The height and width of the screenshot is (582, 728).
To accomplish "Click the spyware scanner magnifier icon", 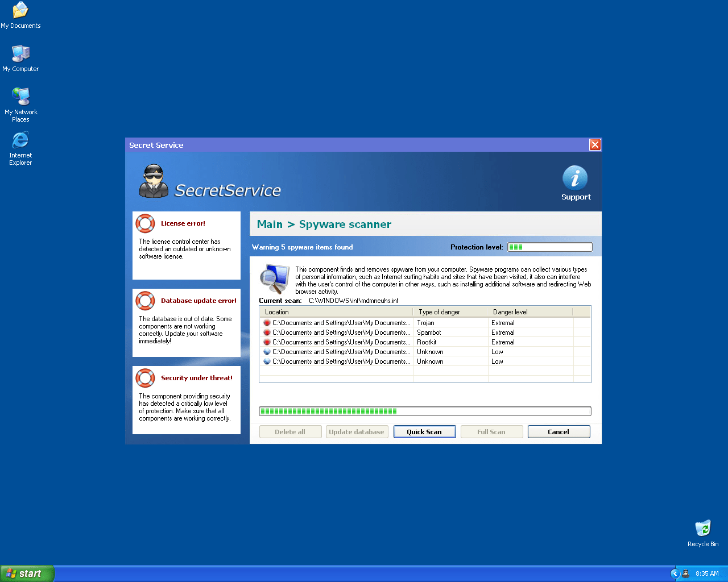I will pos(274,278).
